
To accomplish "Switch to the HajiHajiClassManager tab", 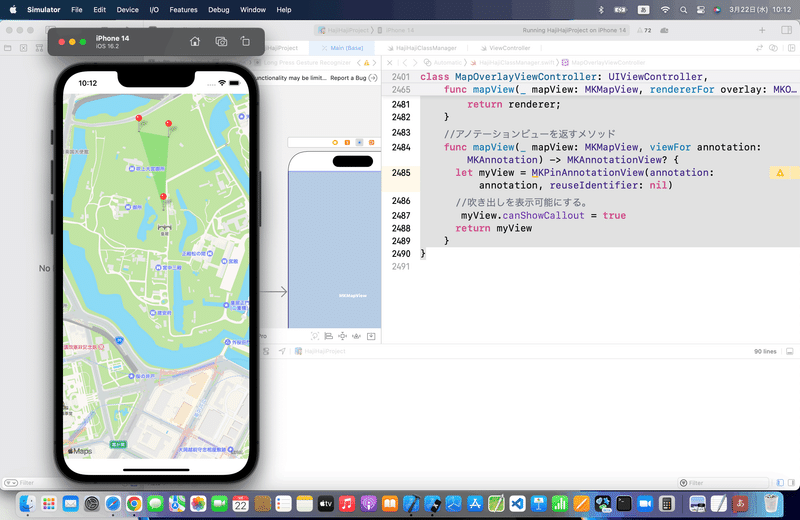I will coord(421,48).
